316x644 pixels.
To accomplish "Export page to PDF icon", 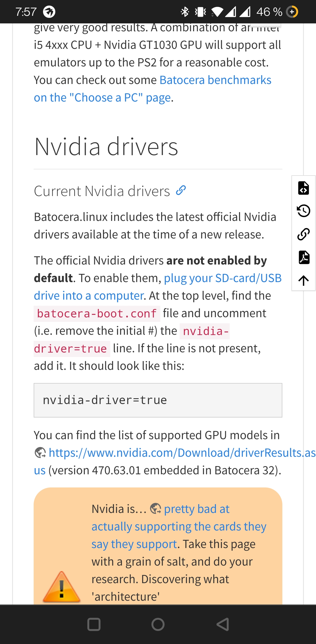I will [304, 257].
